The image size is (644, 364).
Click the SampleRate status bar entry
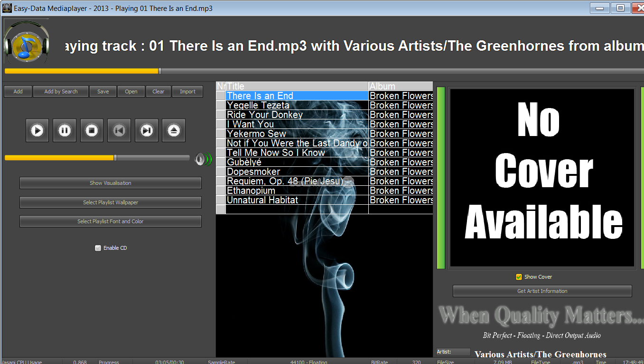click(221, 362)
